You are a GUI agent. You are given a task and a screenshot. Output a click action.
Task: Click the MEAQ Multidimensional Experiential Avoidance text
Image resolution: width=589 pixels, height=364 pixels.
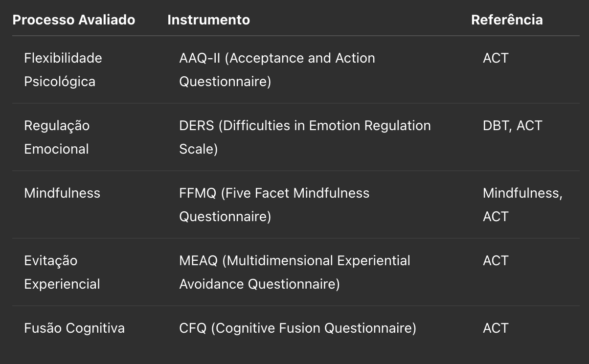pos(294,272)
